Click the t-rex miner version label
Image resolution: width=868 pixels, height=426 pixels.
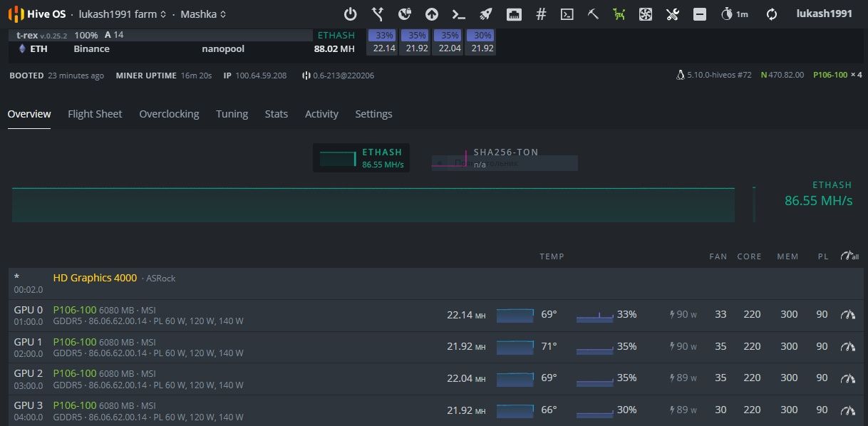point(43,35)
